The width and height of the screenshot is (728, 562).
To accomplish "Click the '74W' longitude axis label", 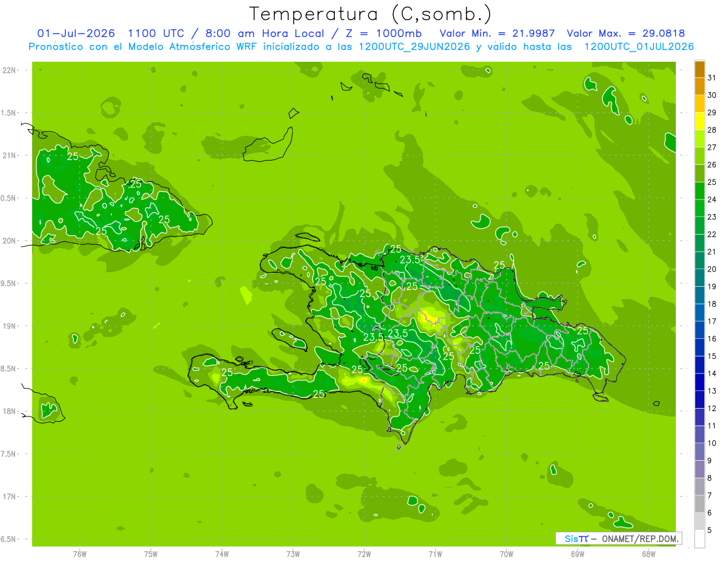I will coord(222,554).
